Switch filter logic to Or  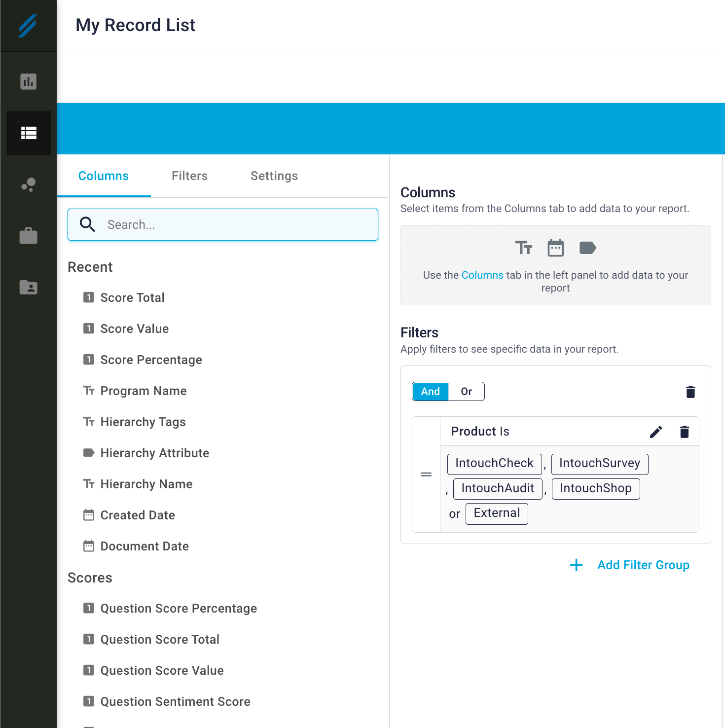coord(466,392)
